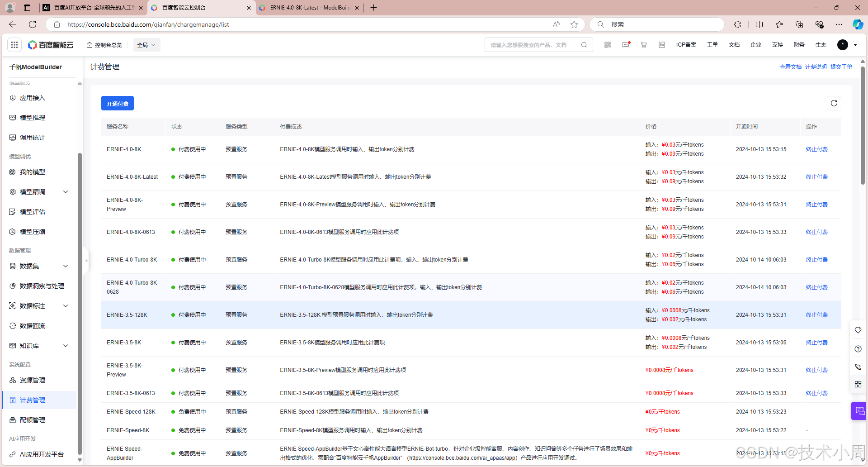Select the ERNIE-Speed-128K service name
This screenshot has width=868, height=467.
[x=131, y=412]
